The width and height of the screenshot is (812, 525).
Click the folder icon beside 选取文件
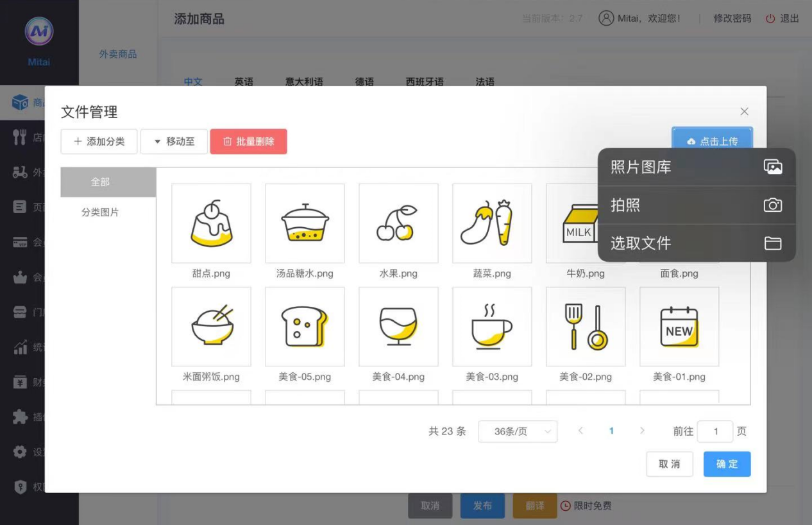[x=772, y=243]
